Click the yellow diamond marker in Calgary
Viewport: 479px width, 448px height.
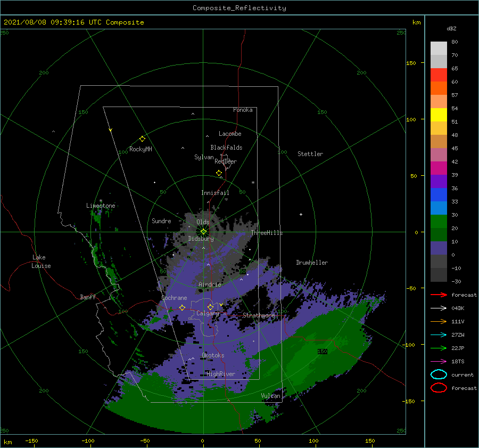tap(210, 307)
